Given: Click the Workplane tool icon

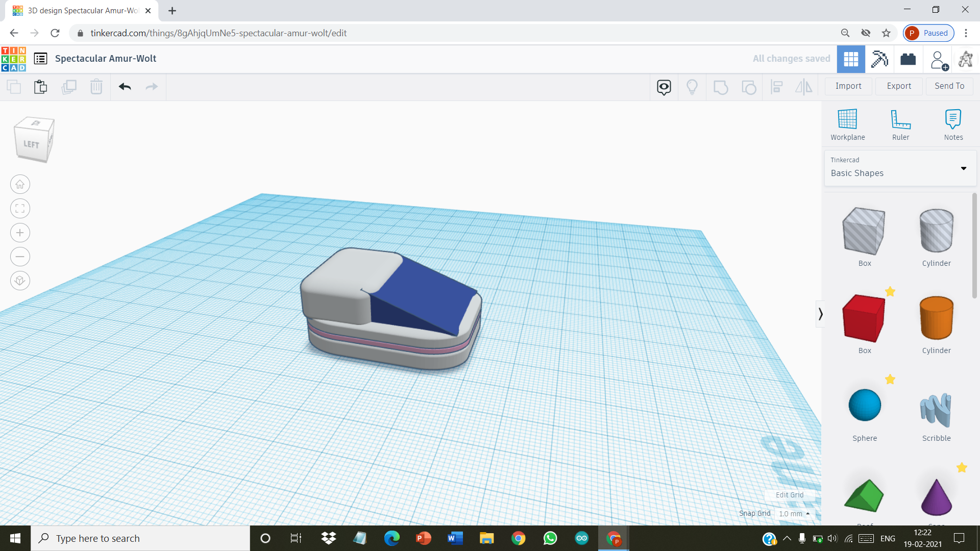Looking at the screenshot, I should pyautogui.click(x=847, y=119).
